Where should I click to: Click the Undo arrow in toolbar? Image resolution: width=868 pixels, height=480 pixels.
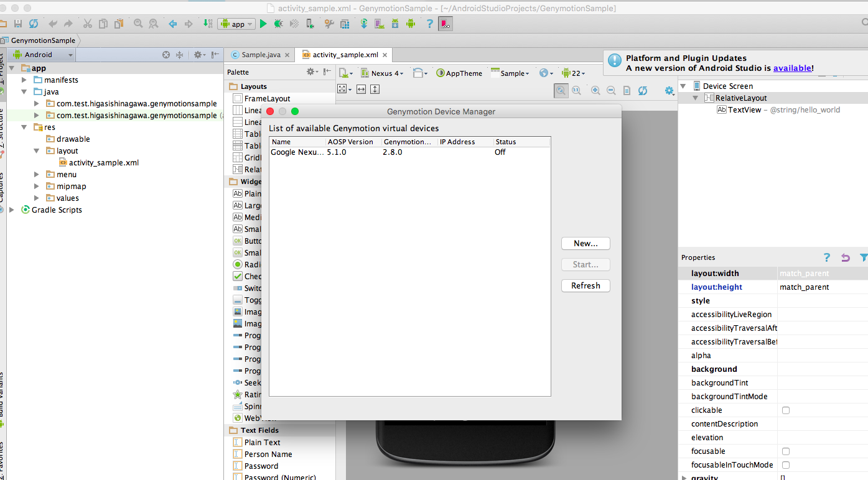pyautogui.click(x=53, y=24)
